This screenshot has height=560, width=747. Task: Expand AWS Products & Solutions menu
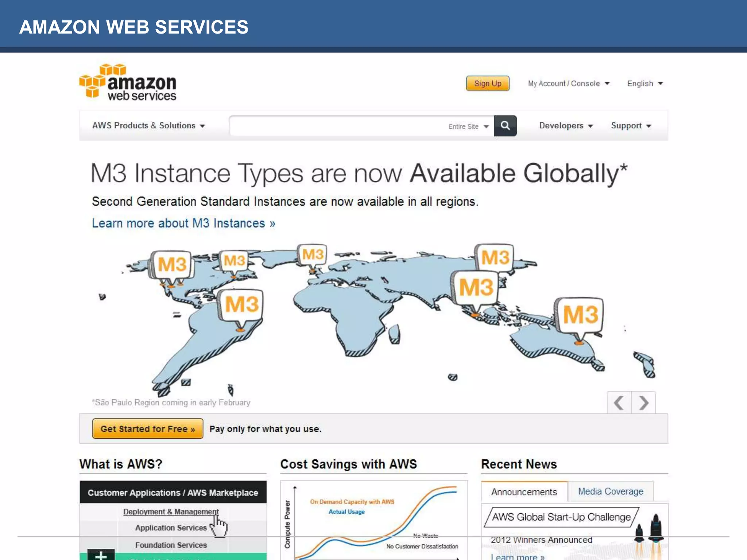point(148,125)
